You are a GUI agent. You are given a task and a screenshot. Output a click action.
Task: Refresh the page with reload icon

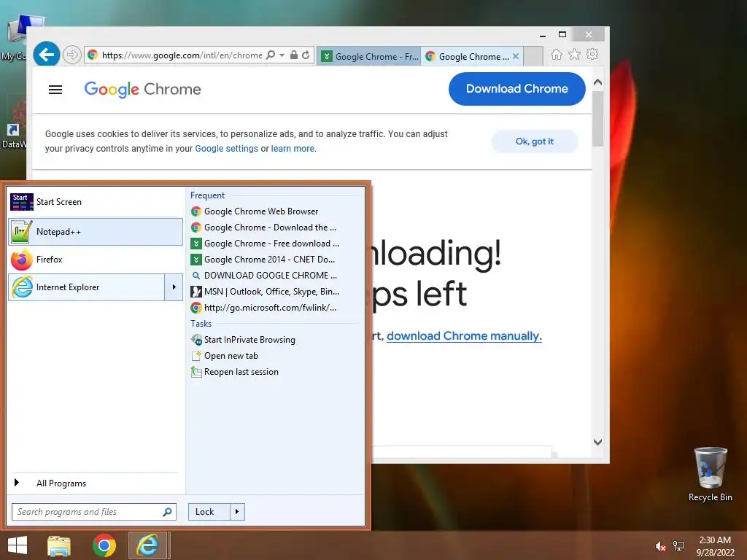coord(306,55)
